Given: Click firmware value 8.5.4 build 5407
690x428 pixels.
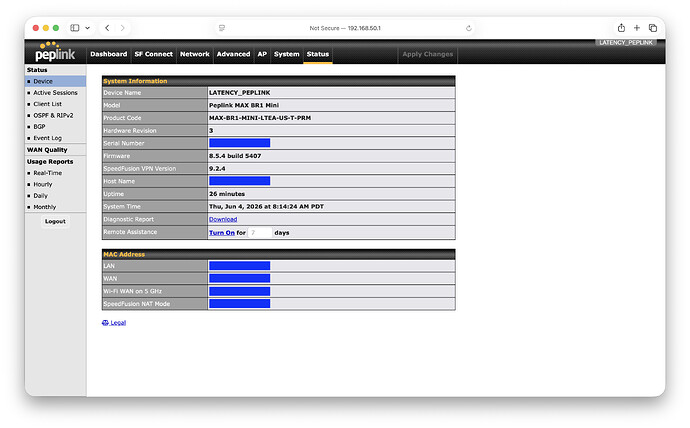Looking at the screenshot, I should 235,156.
